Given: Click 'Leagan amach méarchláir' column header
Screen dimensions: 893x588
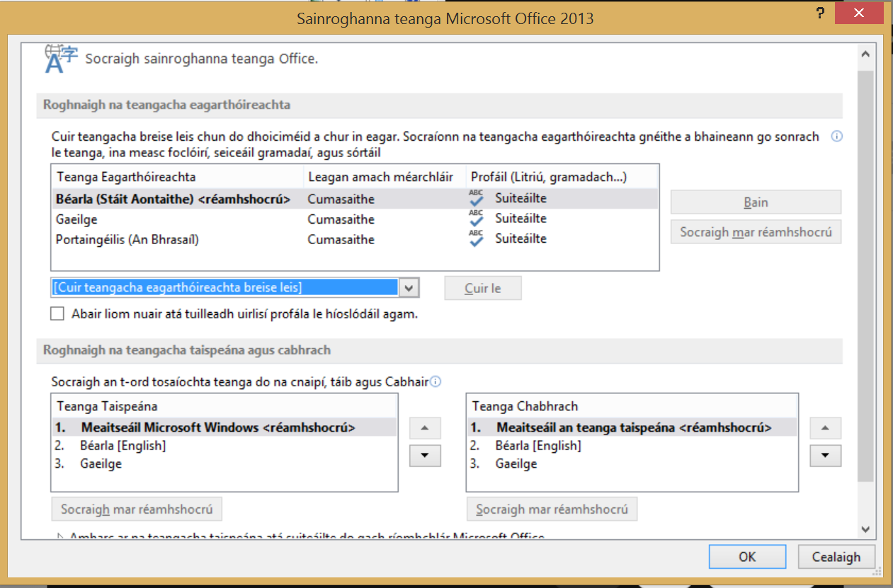Looking at the screenshot, I should [385, 176].
